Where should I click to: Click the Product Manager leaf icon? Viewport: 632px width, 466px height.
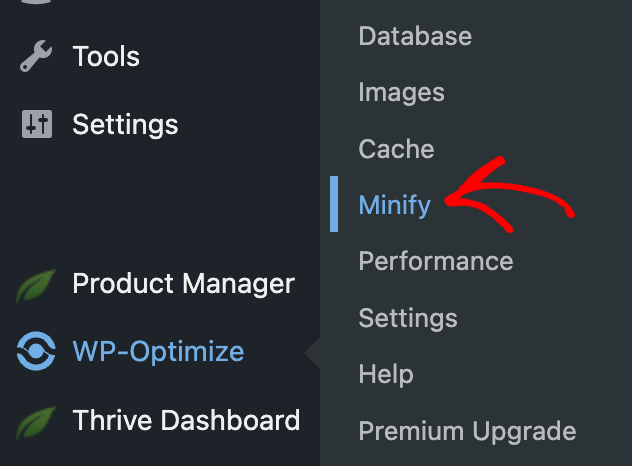(35, 286)
